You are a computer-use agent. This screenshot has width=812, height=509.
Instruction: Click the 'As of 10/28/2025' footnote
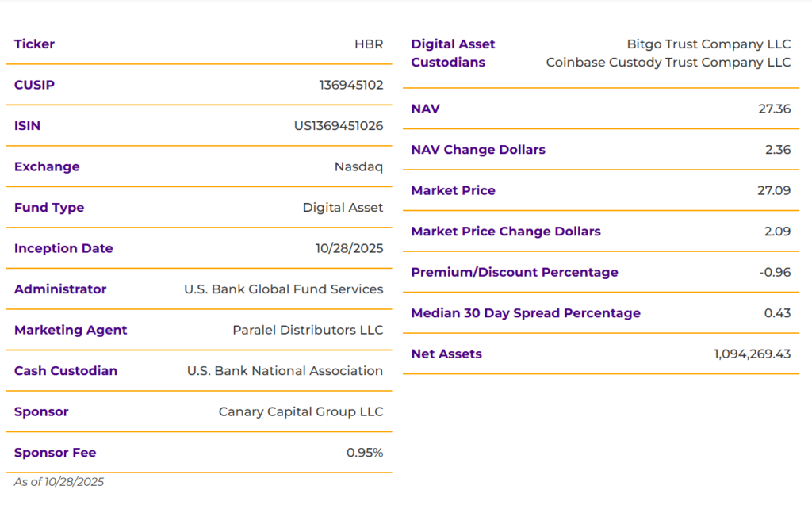[59, 482]
